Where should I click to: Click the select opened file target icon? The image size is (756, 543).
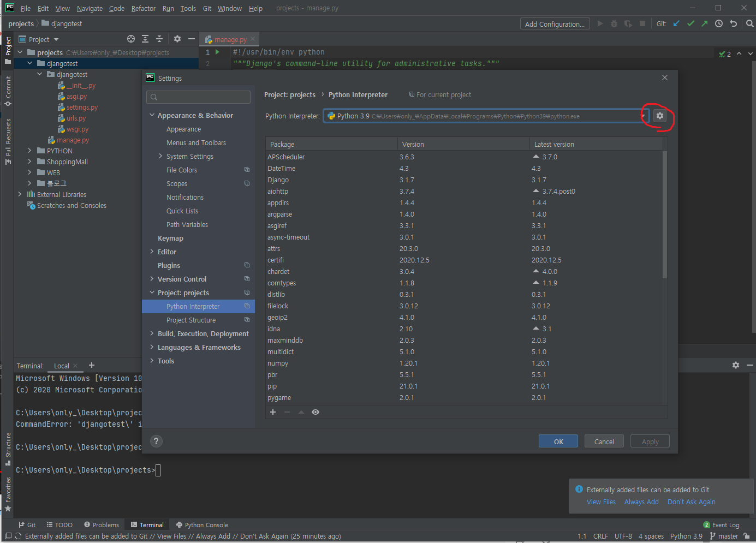131,39
